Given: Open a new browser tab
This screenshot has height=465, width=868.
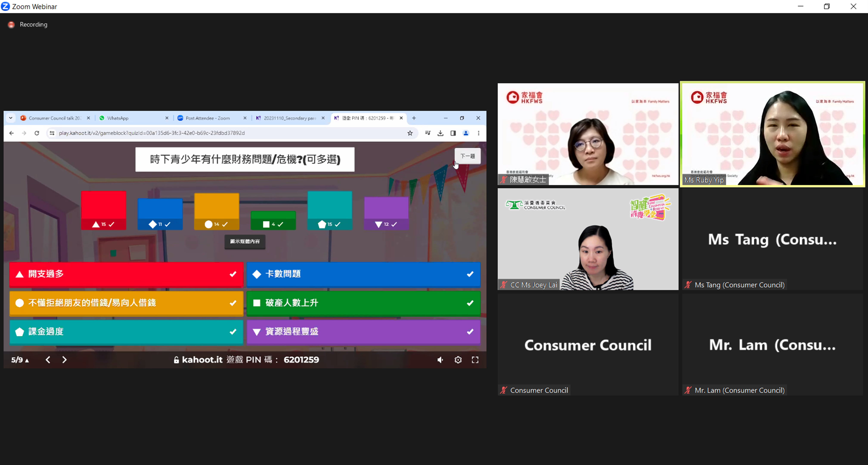Looking at the screenshot, I should pyautogui.click(x=414, y=118).
